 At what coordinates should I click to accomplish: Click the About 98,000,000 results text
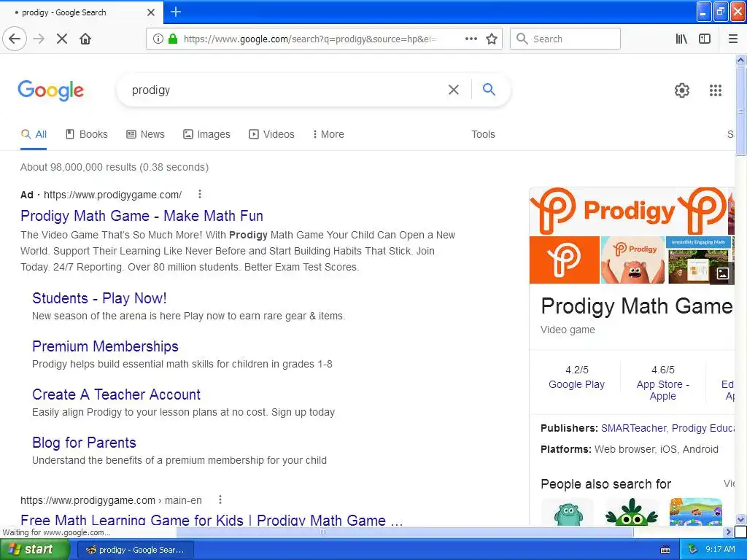click(115, 167)
